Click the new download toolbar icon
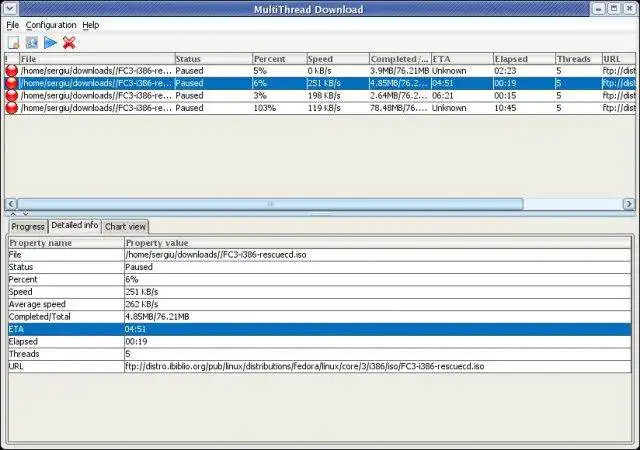Viewport: 640px width, 450px height. pyautogui.click(x=13, y=42)
